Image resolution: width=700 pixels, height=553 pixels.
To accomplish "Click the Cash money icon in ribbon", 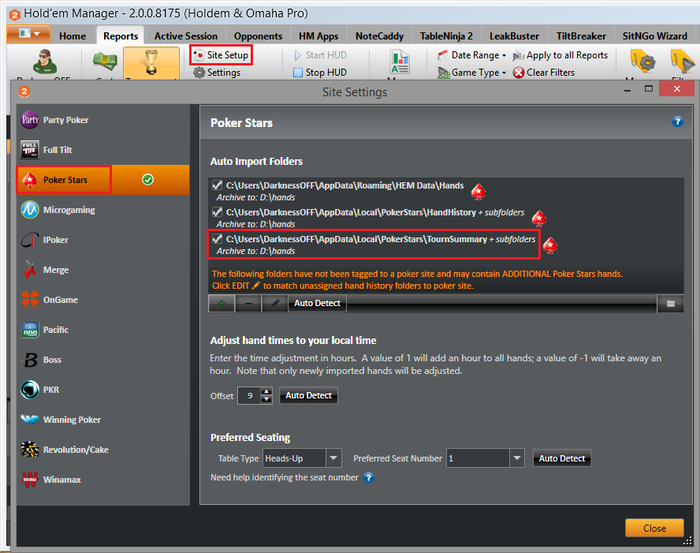I will coord(105,62).
